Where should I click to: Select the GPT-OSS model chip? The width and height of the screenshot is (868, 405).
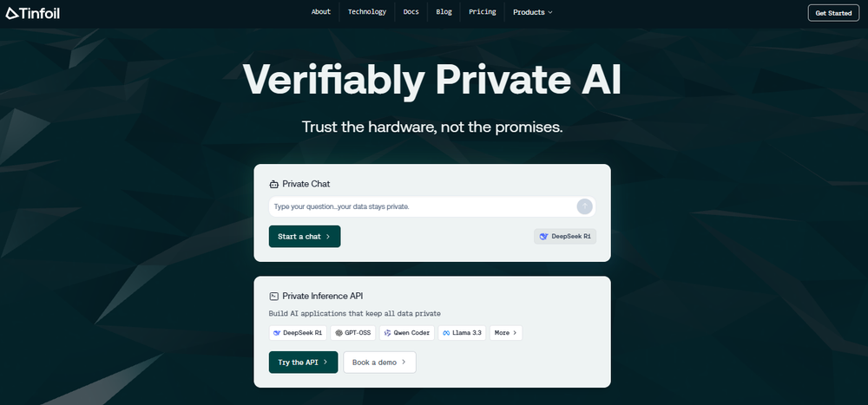[353, 332]
